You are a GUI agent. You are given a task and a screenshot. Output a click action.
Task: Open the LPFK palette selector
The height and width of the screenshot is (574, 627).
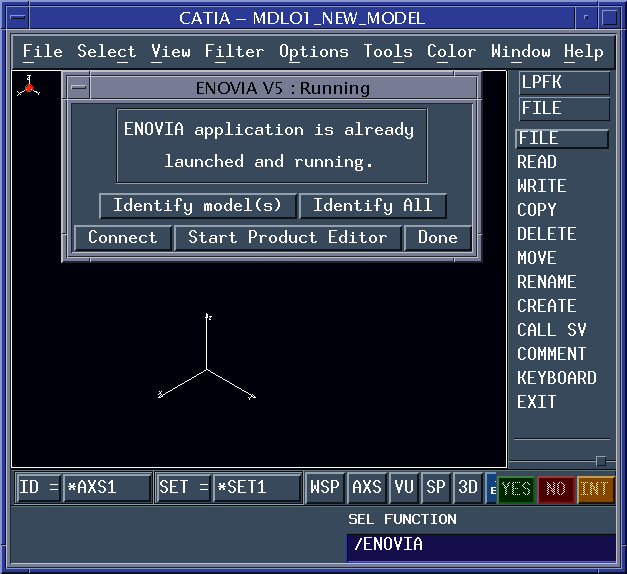[564, 83]
